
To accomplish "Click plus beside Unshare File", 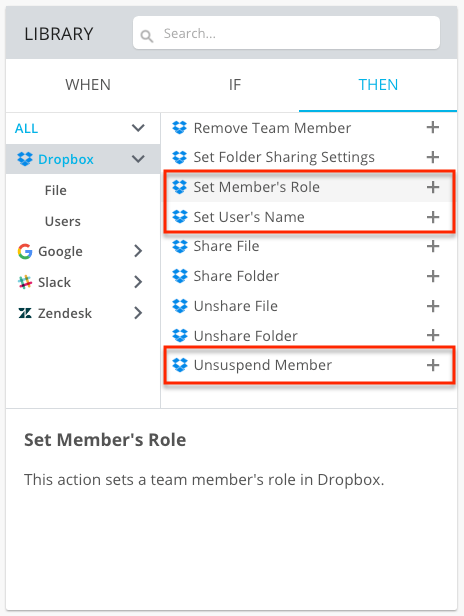I will click(433, 306).
